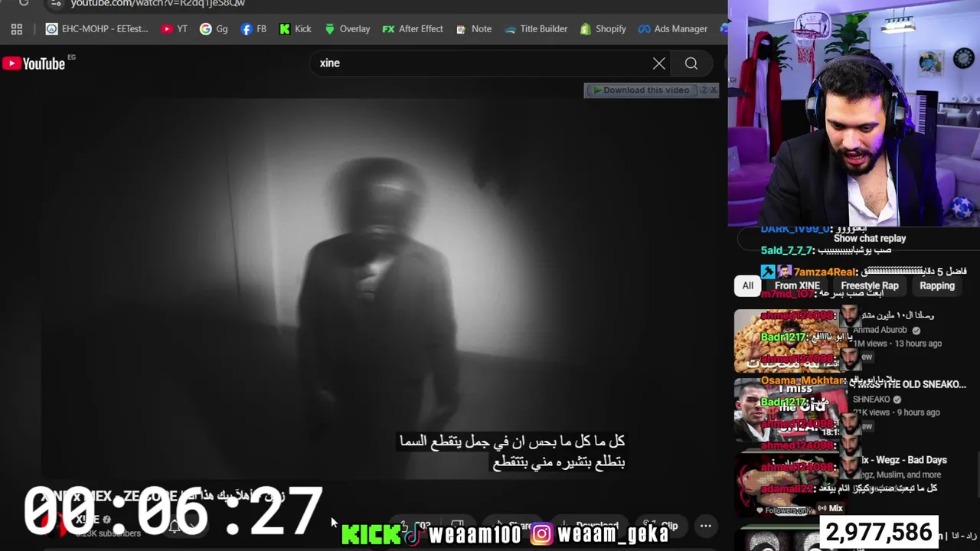
Task: Open the Shopify bookmark
Action: (x=603, y=29)
